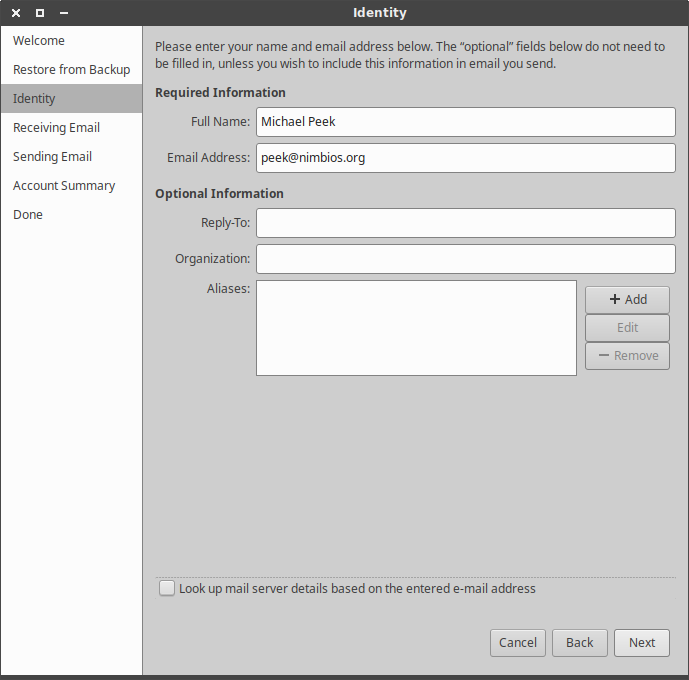The image size is (689, 680).
Task: Click the Reply-To input field
Action: click(x=465, y=223)
